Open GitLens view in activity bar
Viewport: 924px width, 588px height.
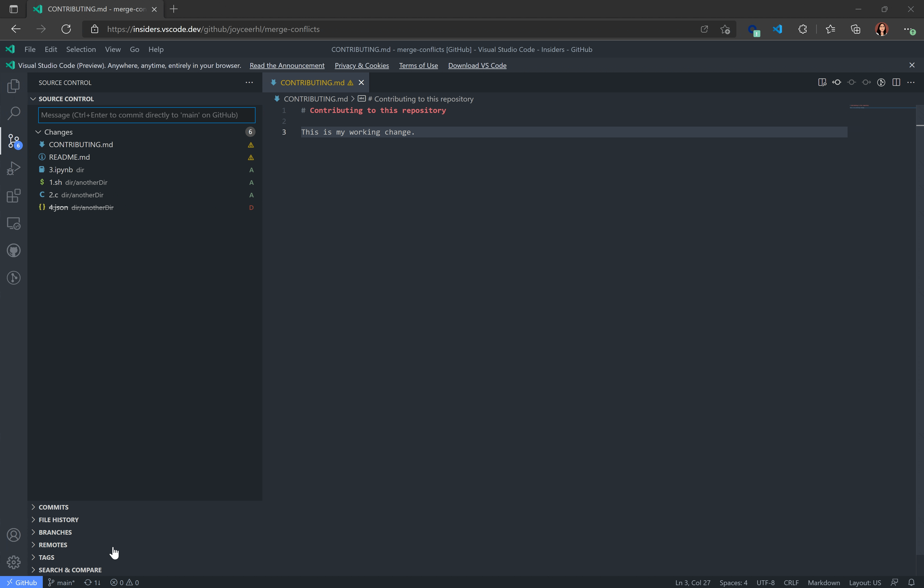coord(13,278)
